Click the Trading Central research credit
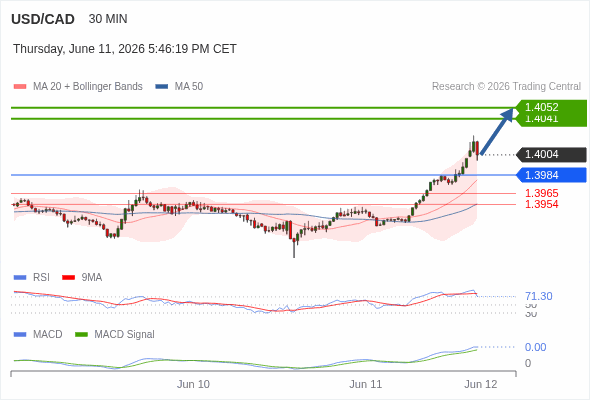 point(506,87)
